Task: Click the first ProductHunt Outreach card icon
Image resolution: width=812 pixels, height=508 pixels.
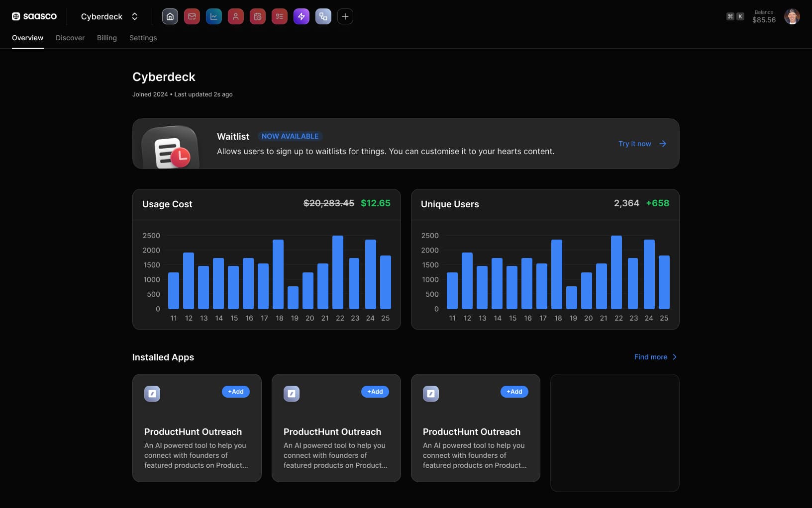Action: coord(152,394)
